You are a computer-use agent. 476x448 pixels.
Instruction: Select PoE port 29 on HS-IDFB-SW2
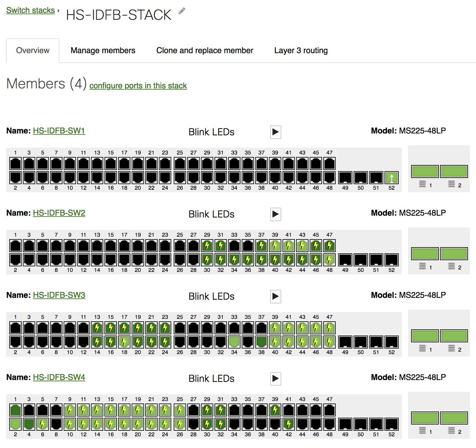pyautogui.click(x=207, y=246)
